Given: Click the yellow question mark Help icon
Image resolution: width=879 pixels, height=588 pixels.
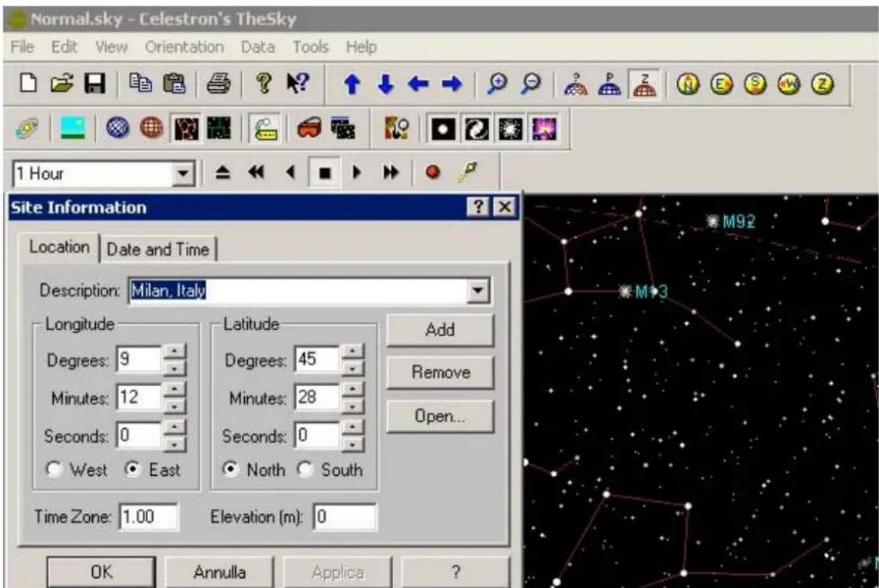Looking at the screenshot, I should click(x=264, y=84).
